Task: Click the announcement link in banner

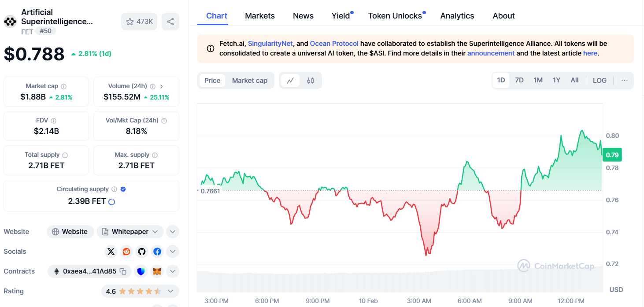Action: (x=491, y=53)
